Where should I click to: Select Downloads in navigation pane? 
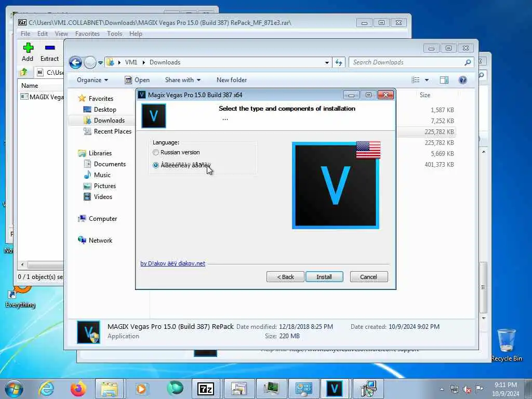[x=104, y=121]
